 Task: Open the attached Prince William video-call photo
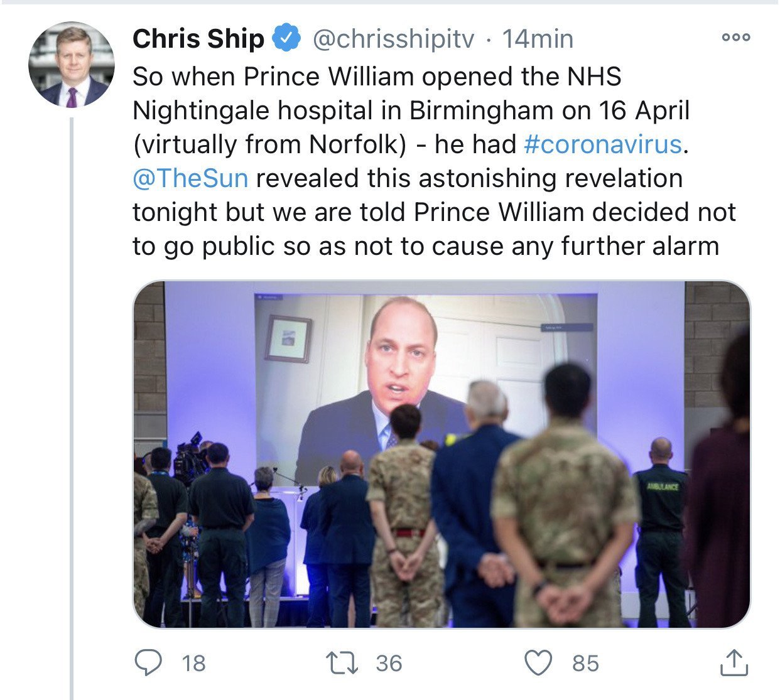click(x=441, y=453)
